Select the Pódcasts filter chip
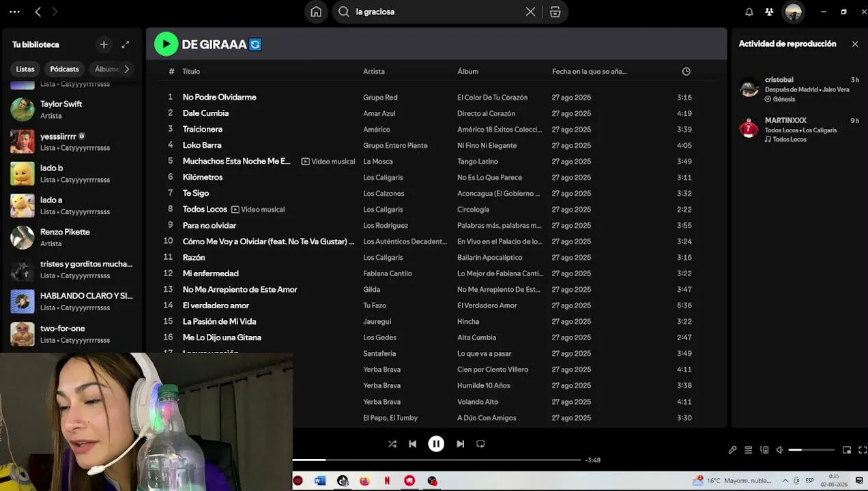The image size is (868, 491). [x=64, y=69]
